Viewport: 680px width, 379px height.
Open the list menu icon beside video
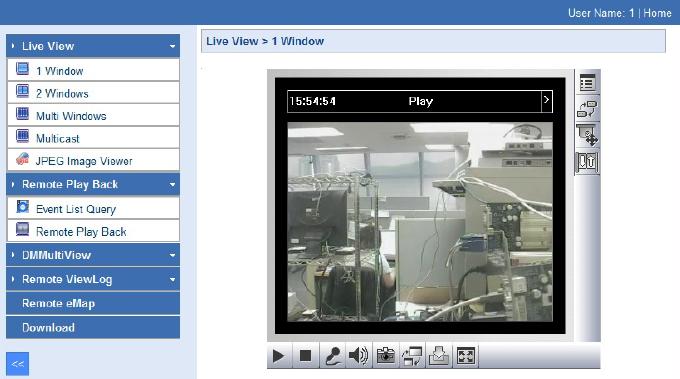[x=587, y=82]
